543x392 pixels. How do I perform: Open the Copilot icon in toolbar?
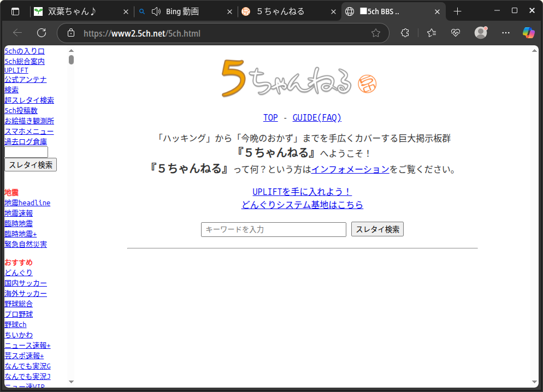coord(528,33)
